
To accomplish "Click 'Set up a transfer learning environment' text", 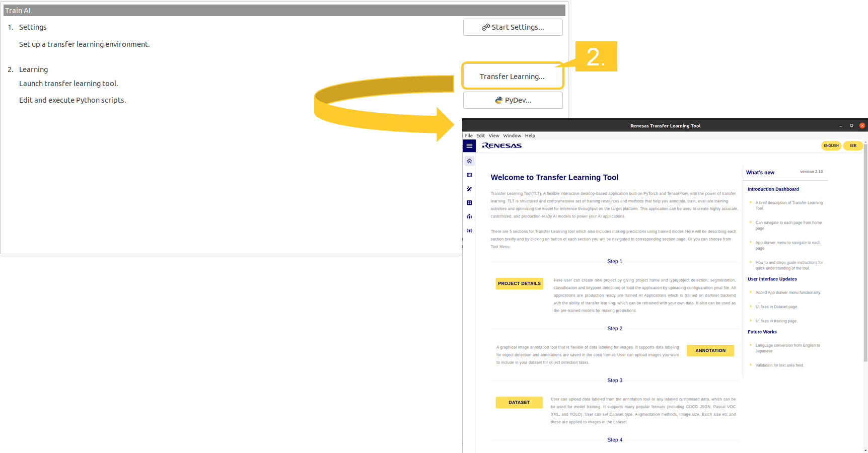I will (84, 44).
